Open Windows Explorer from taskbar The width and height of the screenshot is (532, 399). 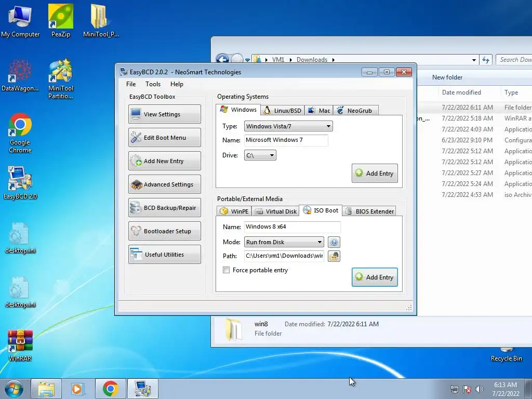[46, 389]
